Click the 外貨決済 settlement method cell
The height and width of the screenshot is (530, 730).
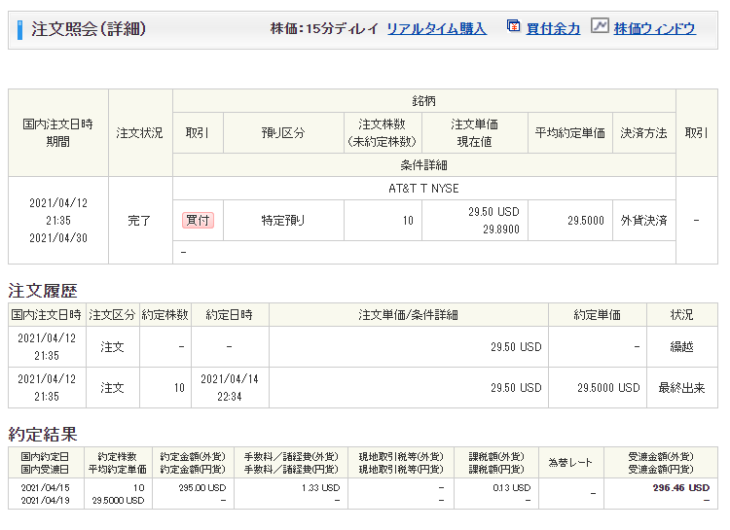tap(644, 220)
